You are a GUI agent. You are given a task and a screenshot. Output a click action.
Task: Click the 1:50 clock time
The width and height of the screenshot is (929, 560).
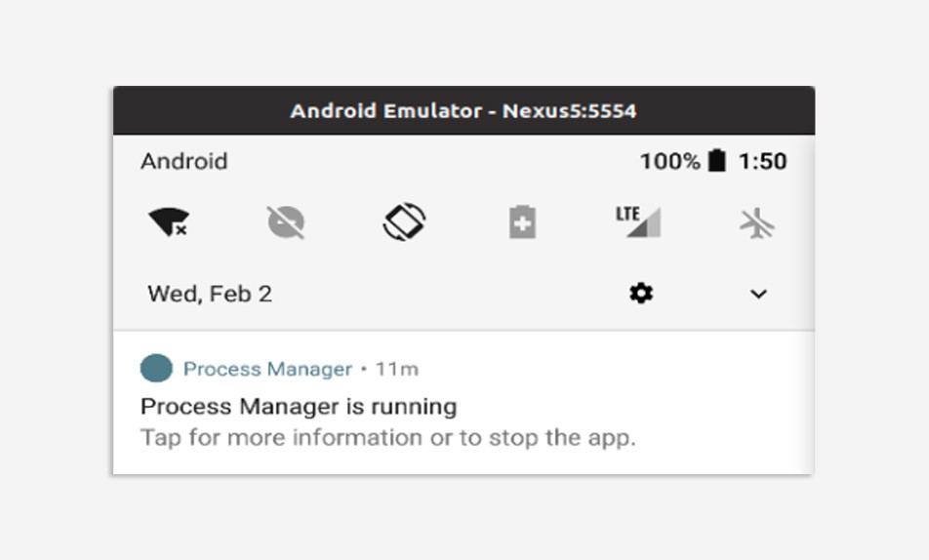pyautogui.click(x=762, y=161)
